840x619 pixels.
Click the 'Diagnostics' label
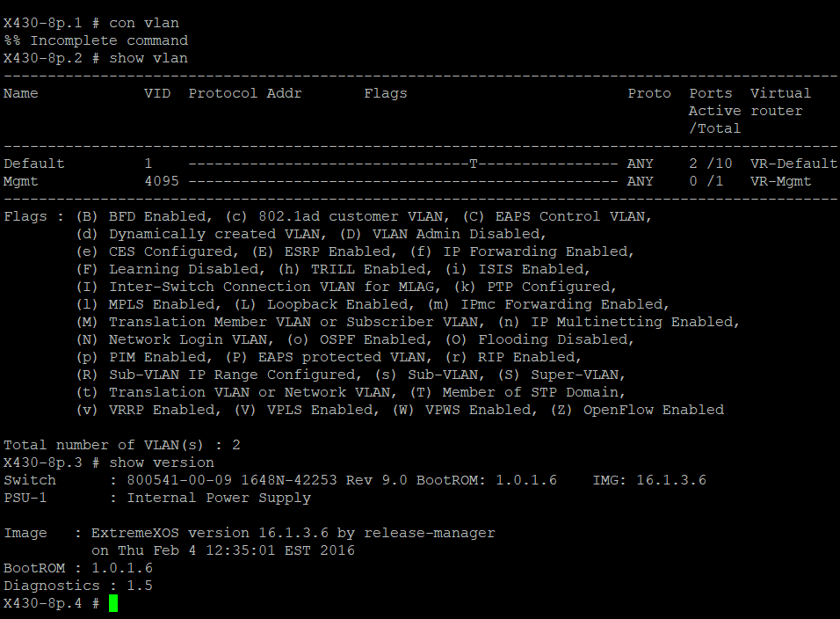coord(52,586)
